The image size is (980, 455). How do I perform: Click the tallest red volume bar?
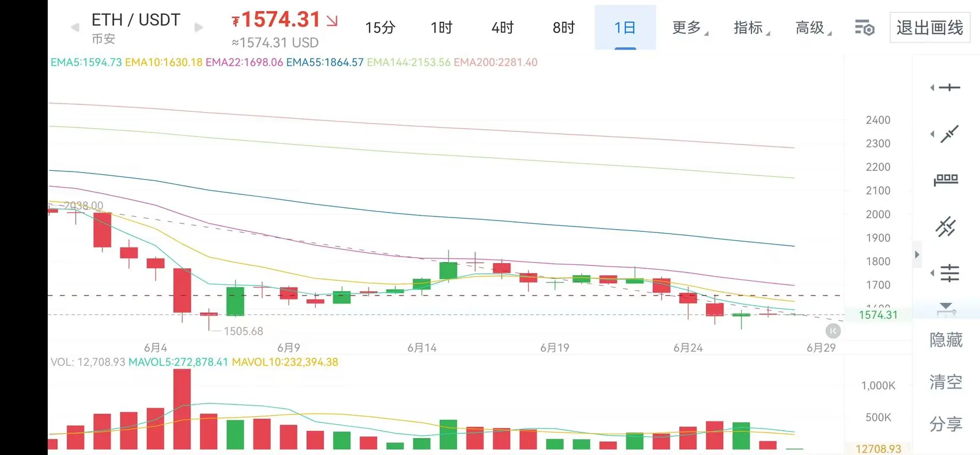(182, 409)
